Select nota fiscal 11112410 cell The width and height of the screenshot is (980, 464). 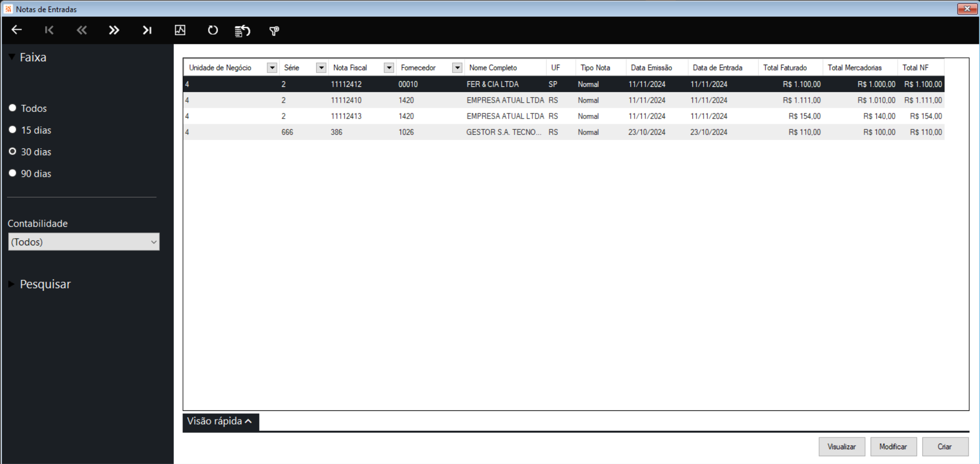(x=362, y=100)
